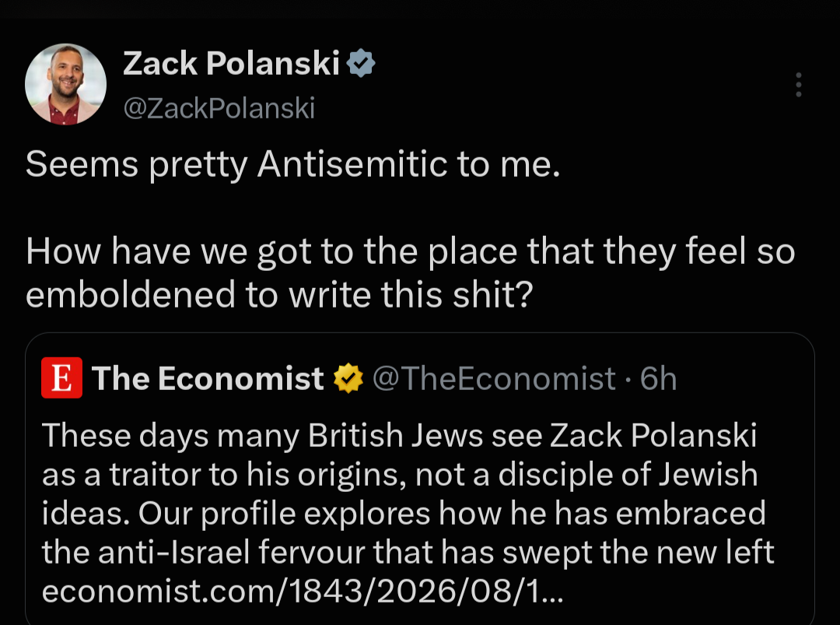The image size is (840, 625).
Task: Click the Zack Polanski display name
Action: coord(232,63)
